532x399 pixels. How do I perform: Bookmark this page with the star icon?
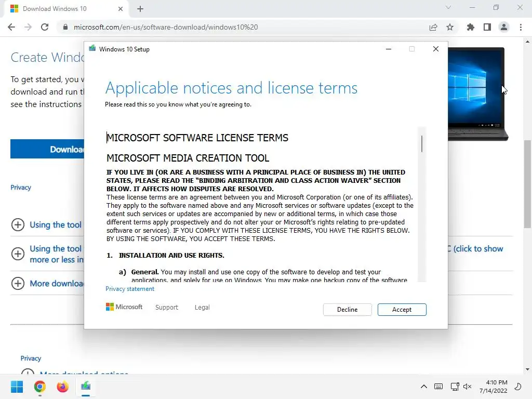pos(450,27)
